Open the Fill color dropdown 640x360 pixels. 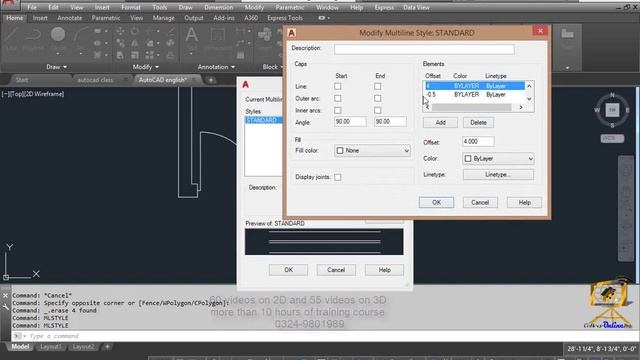[372, 151]
